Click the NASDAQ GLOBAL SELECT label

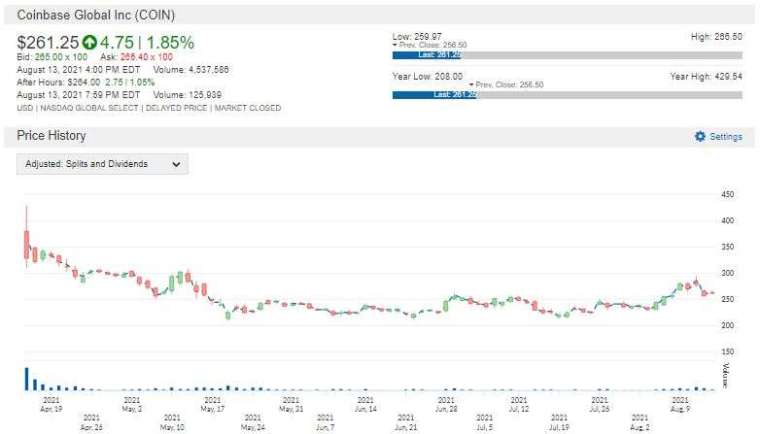[89, 108]
